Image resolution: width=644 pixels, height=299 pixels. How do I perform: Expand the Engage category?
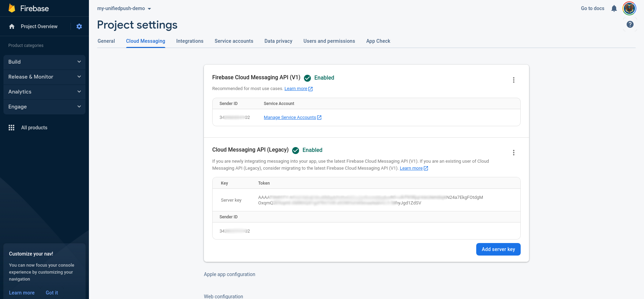pos(44,107)
